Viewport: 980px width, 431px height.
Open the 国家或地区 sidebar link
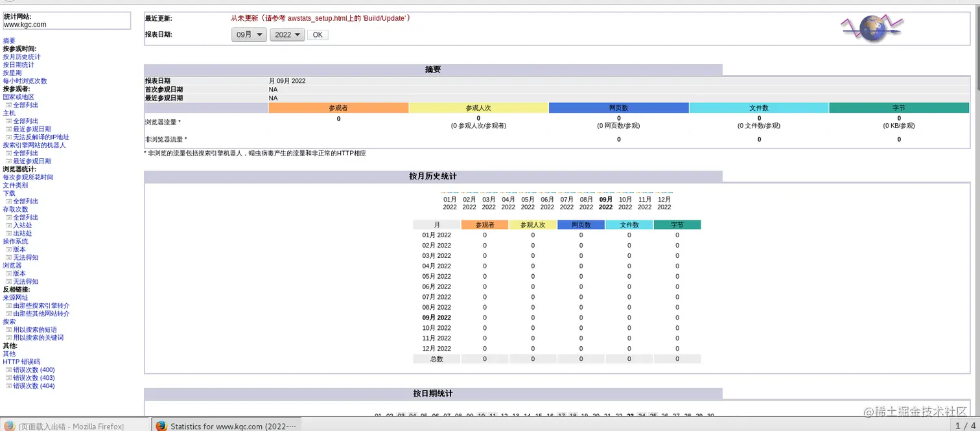(x=18, y=97)
